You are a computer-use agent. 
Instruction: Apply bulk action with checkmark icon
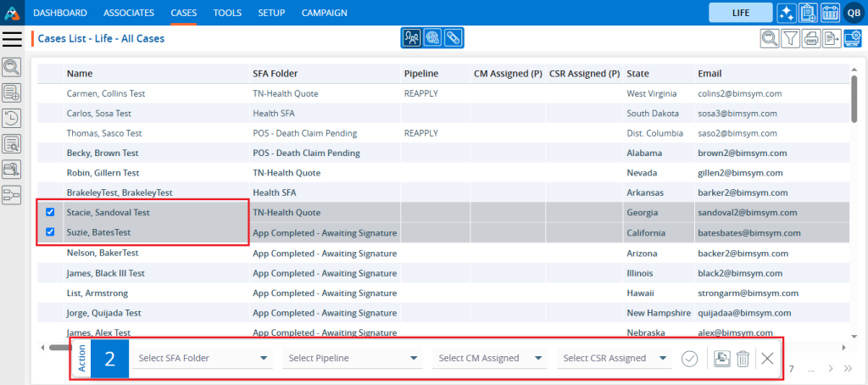[689, 359]
